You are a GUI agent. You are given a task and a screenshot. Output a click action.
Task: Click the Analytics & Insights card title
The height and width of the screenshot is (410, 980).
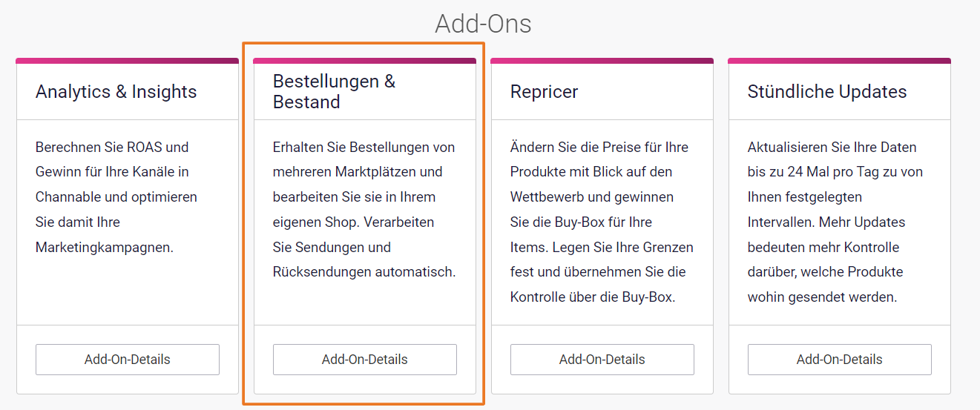pos(116,92)
